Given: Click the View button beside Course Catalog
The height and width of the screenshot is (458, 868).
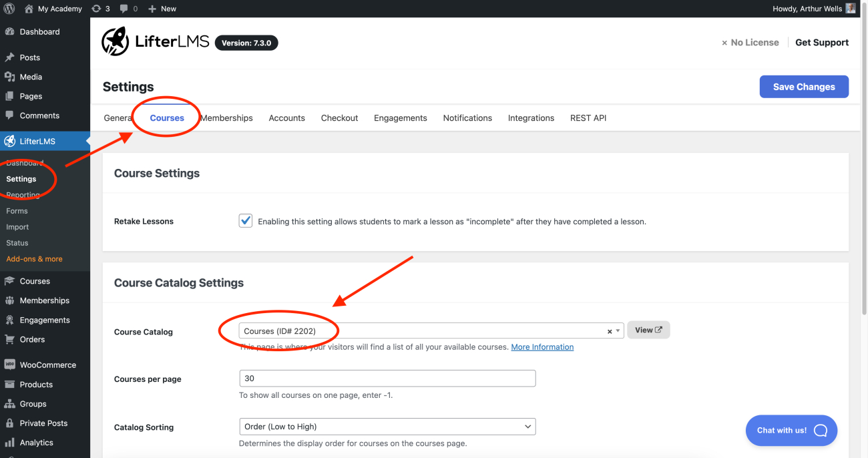Looking at the screenshot, I should 648,330.
